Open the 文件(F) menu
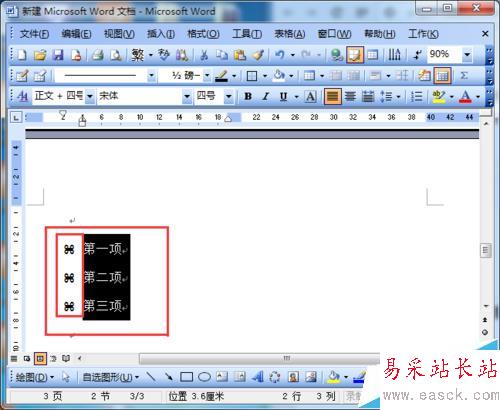500x410 pixels. coord(34,34)
